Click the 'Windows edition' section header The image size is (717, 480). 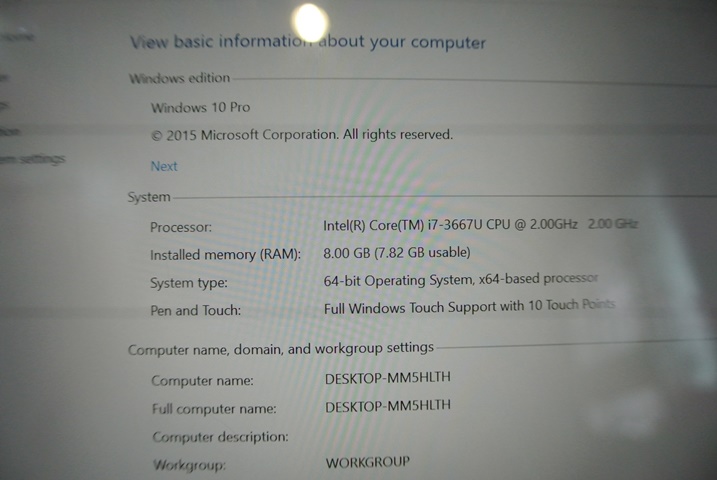(179, 78)
